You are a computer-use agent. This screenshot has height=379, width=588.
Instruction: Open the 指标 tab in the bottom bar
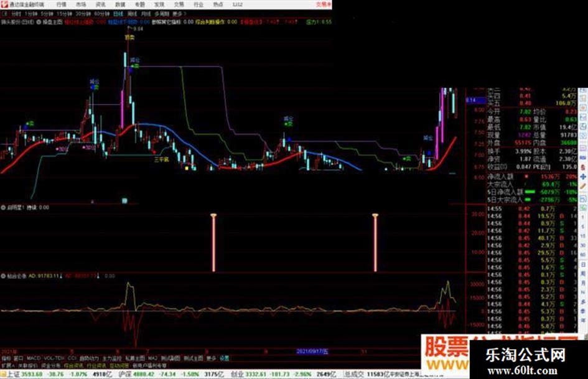click(6, 358)
